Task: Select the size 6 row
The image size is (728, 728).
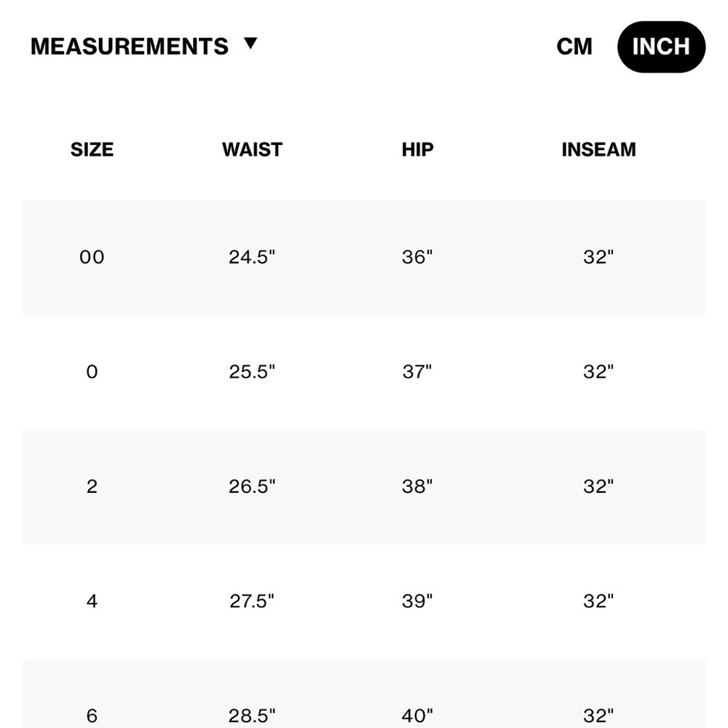Action: pyautogui.click(x=364, y=694)
